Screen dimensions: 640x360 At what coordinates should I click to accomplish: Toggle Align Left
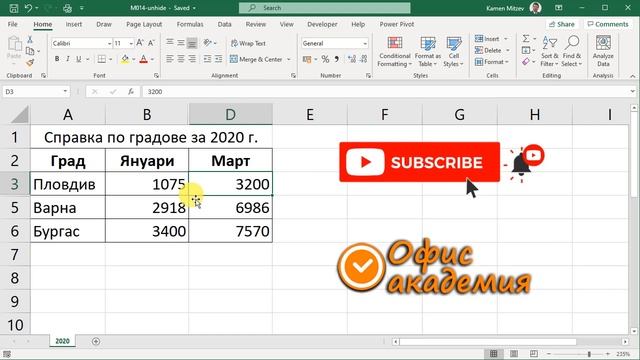point(170,59)
